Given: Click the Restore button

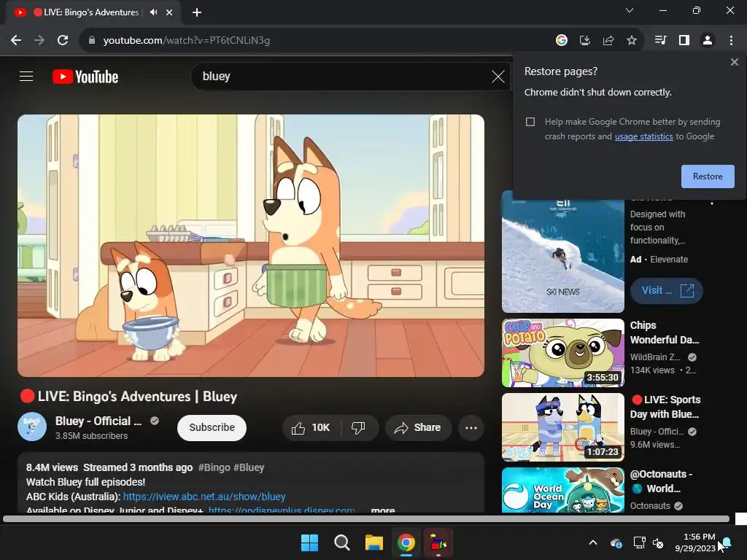Looking at the screenshot, I should pyautogui.click(x=708, y=176).
